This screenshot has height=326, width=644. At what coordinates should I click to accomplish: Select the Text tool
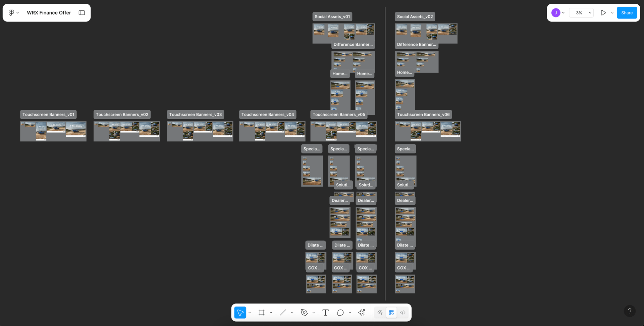325,313
